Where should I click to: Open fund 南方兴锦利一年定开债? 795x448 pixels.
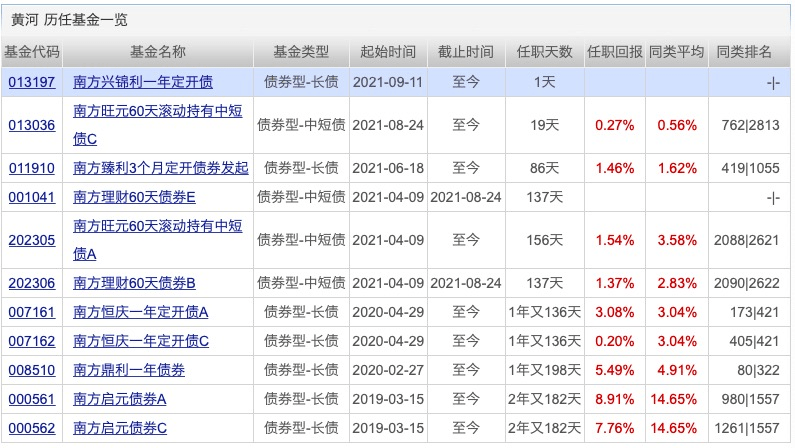[143, 82]
